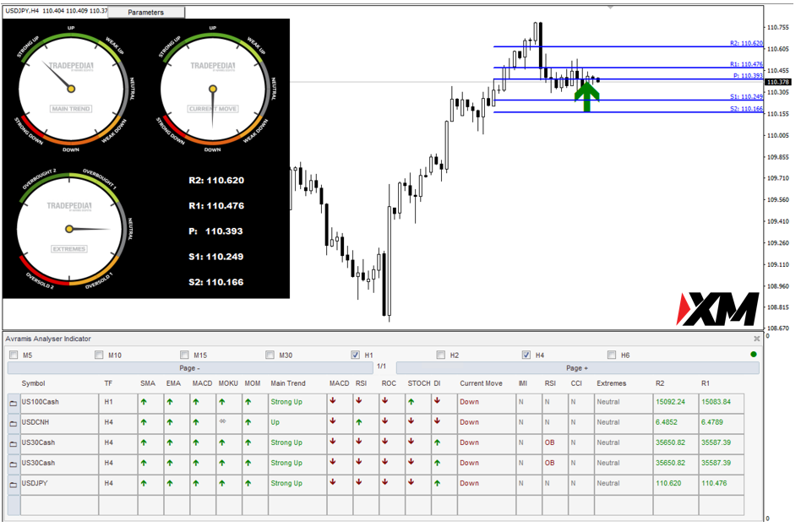801x532 pixels.
Task: Click P: 110.393 in black panel
Action: (x=215, y=231)
